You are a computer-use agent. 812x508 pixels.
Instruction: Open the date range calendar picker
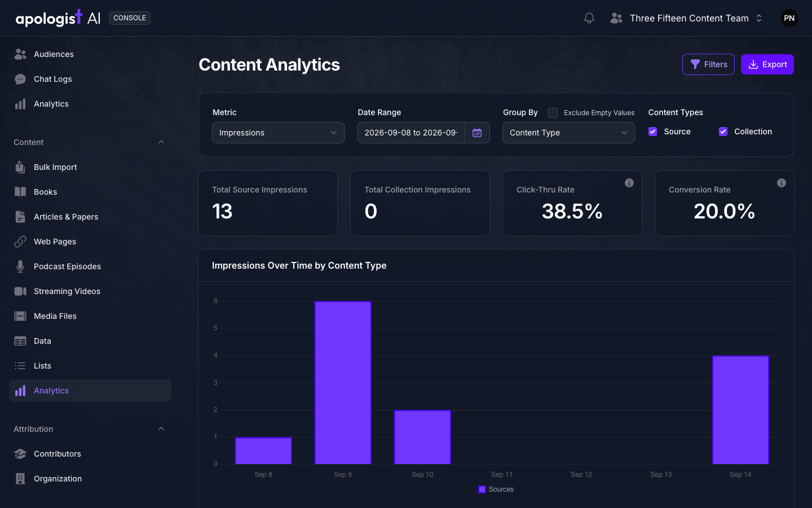tap(477, 133)
